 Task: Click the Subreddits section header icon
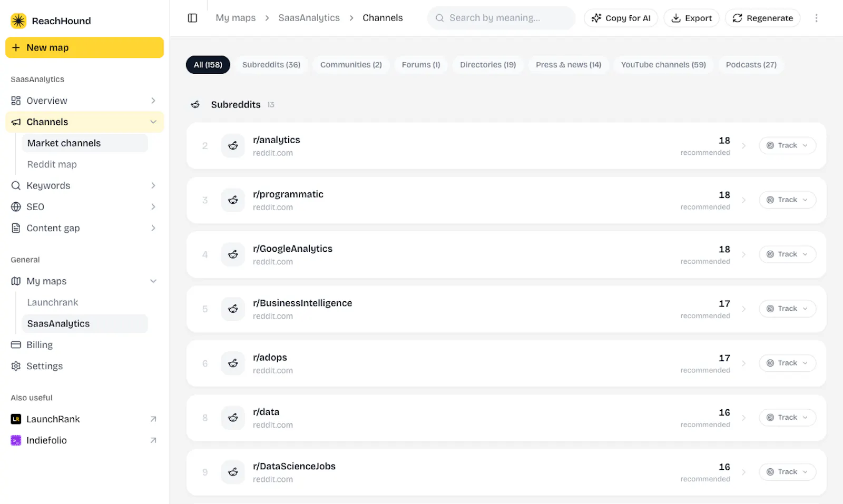pyautogui.click(x=195, y=105)
